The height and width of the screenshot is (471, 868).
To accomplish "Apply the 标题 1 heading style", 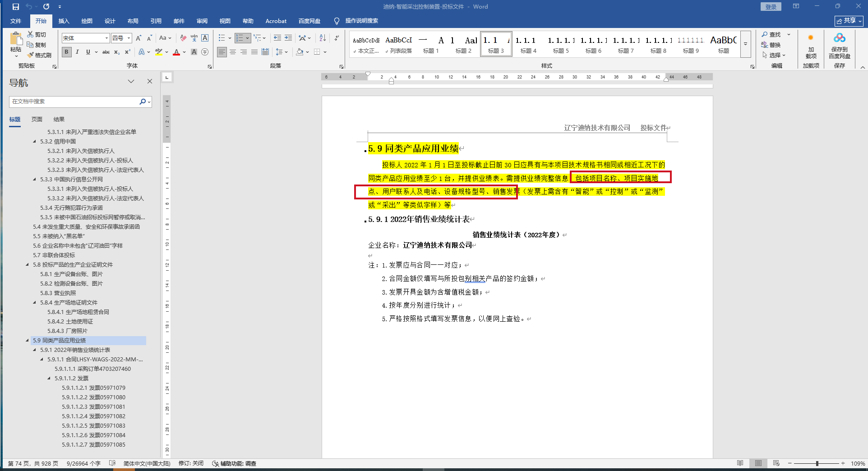I will point(431,44).
